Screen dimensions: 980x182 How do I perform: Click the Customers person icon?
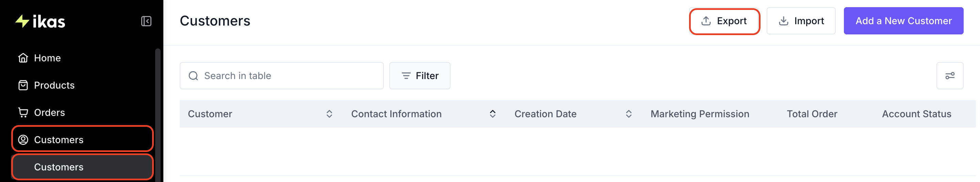click(23, 140)
